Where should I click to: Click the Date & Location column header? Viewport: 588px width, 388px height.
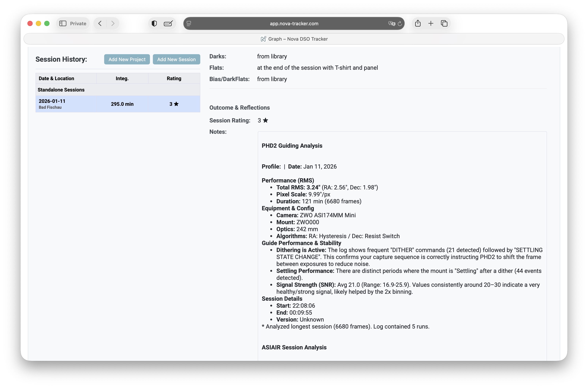point(56,79)
